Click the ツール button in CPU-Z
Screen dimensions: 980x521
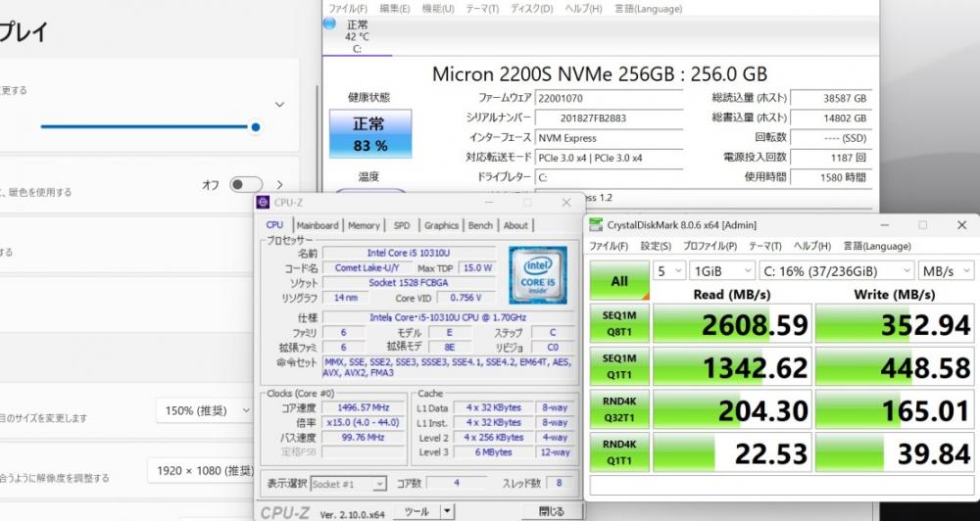point(416,511)
